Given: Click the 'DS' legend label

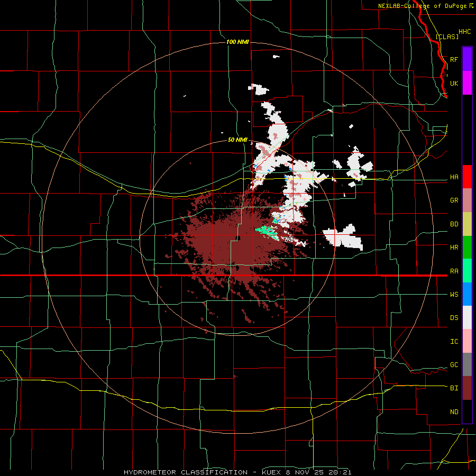Looking at the screenshot, I should point(454,317).
